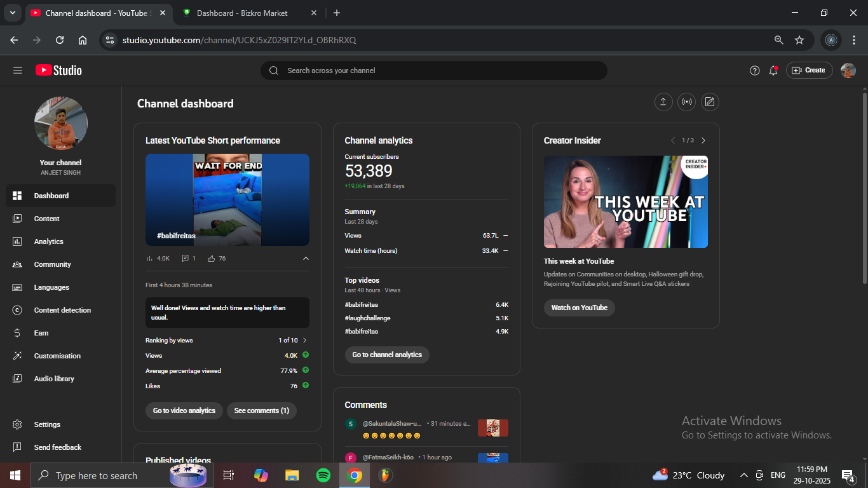Switch to Bizkro Market dashboard tab
Viewport: 868px width, 488px height.
click(x=241, y=13)
